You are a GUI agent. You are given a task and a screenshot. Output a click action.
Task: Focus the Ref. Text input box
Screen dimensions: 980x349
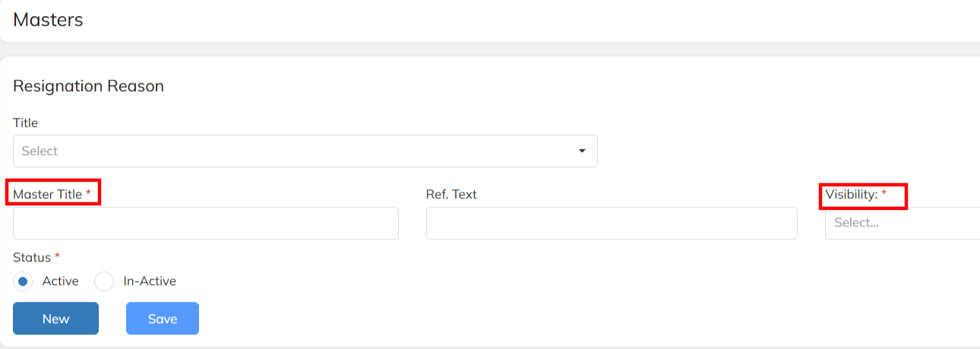tap(612, 224)
